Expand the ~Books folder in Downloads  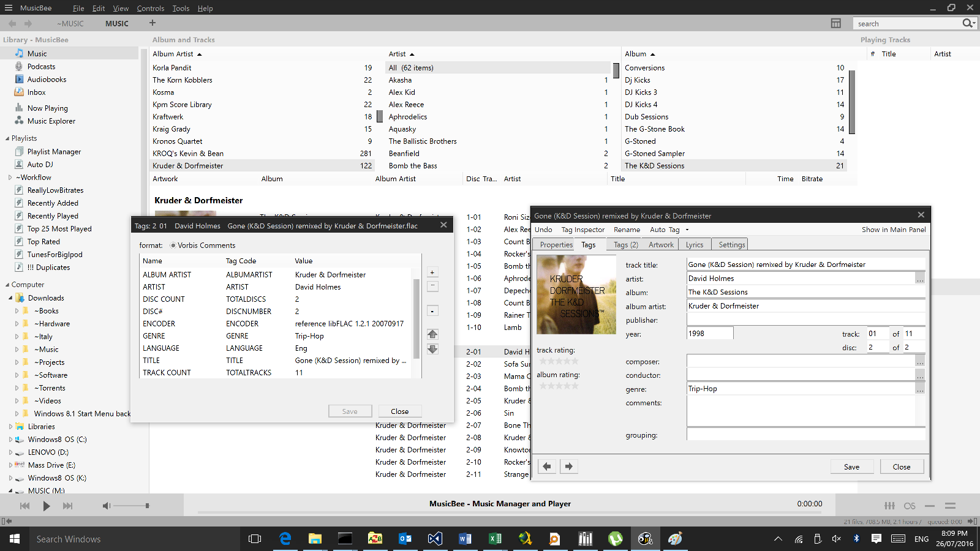pyautogui.click(x=17, y=311)
